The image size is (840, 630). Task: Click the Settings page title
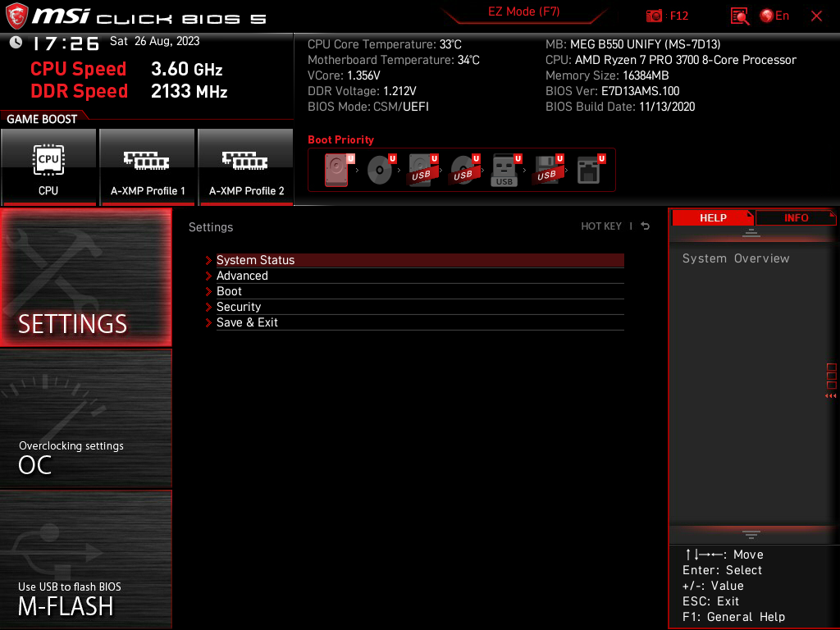[x=211, y=227]
